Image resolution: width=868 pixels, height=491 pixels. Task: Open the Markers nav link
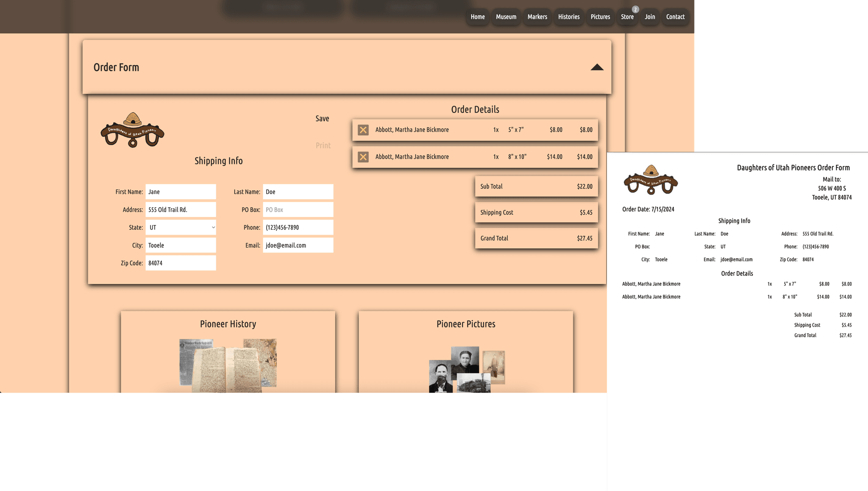tap(537, 17)
